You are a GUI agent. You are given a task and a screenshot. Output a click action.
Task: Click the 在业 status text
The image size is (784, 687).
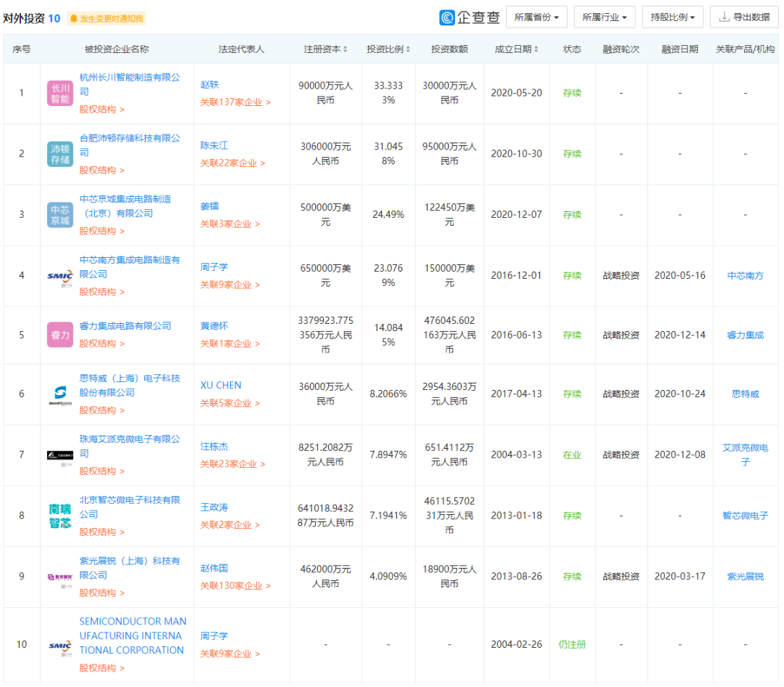point(572,455)
